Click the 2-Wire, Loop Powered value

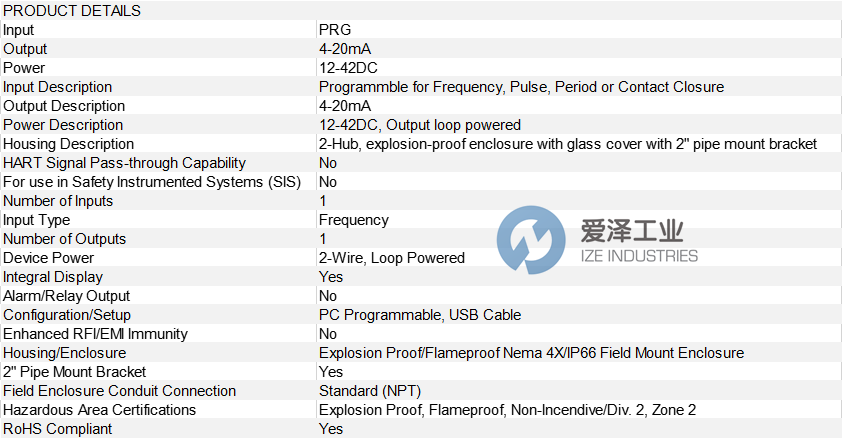click(x=392, y=258)
